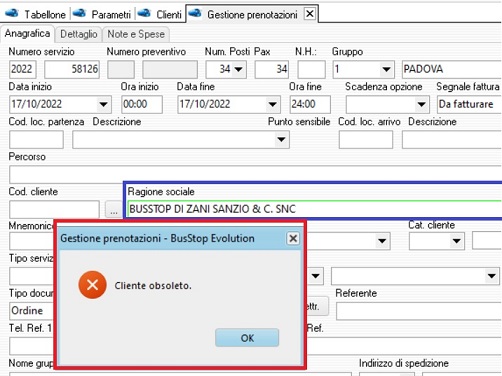The height and width of the screenshot is (376, 502).
Task: Select the Gestione prenotazioni tab
Action: pyautogui.click(x=252, y=14)
